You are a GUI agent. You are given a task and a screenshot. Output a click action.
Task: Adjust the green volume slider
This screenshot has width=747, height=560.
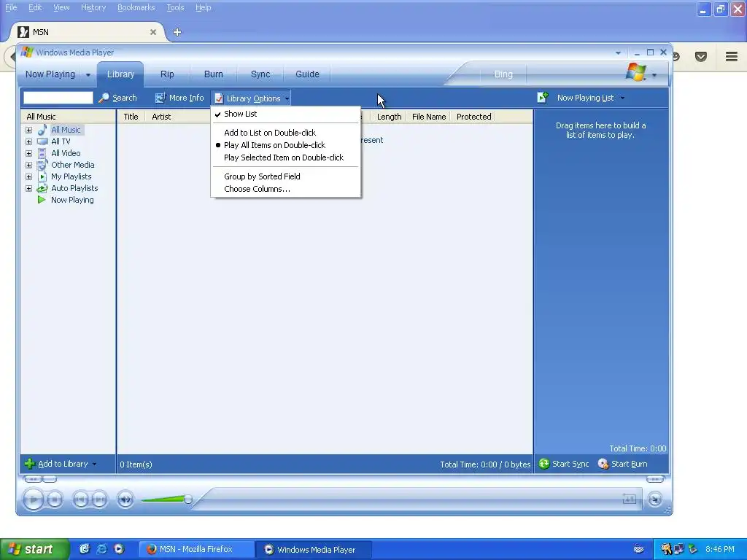point(167,499)
